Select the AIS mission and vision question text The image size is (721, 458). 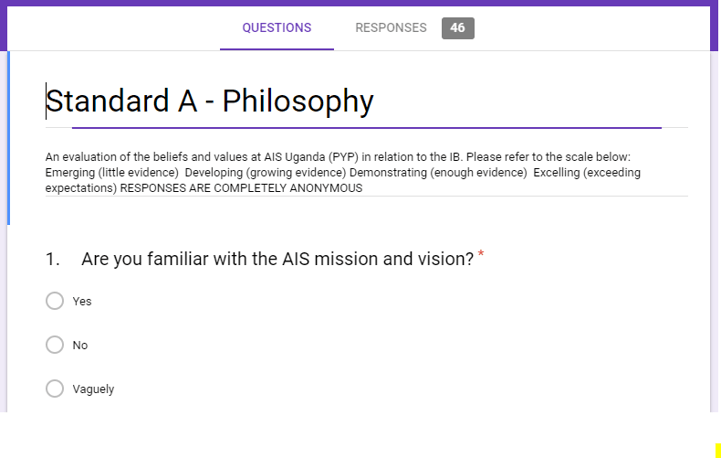(277, 259)
